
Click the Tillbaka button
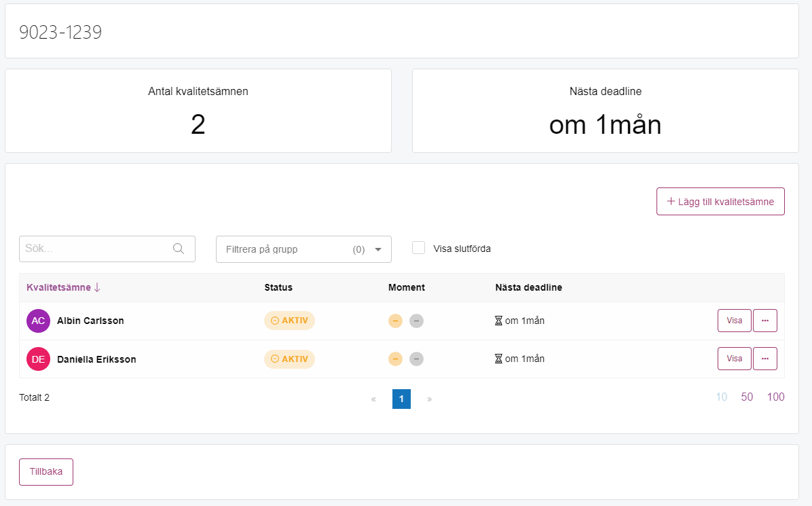point(46,472)
